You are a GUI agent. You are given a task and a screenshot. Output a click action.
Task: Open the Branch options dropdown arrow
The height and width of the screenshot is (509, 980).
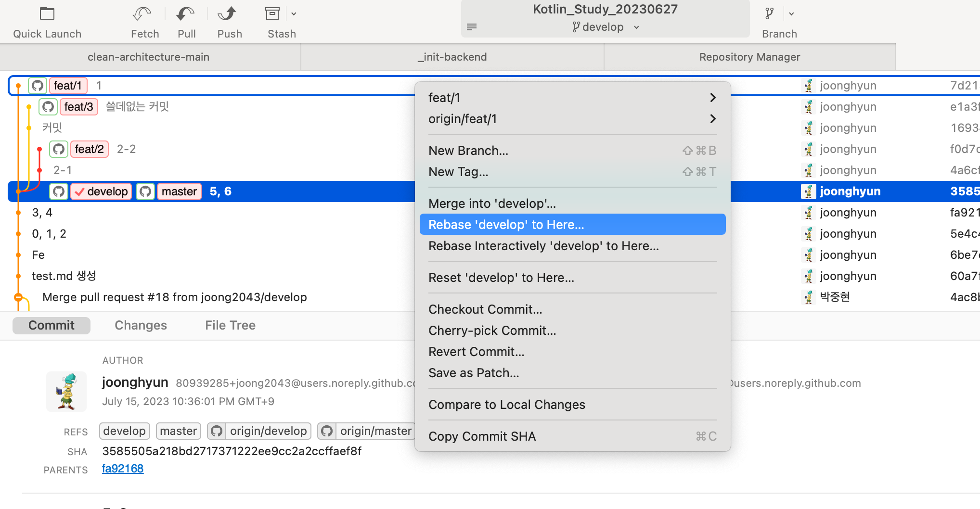coord(791,14)
